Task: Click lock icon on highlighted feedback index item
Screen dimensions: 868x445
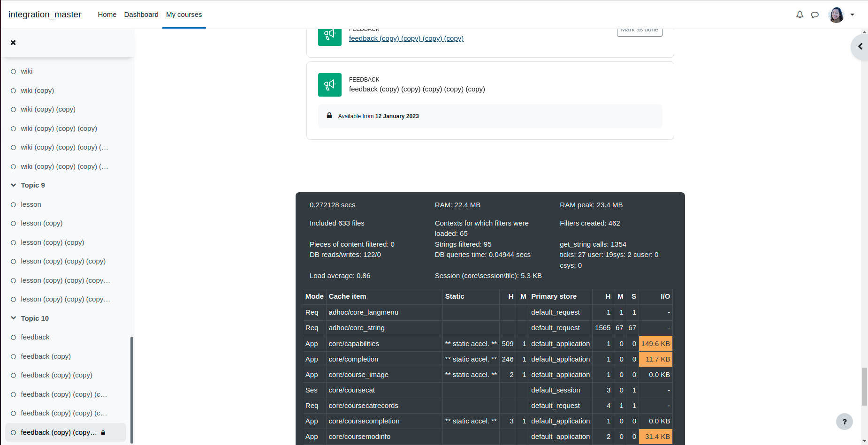Action: pyautogui.click(x=103, y=432)
